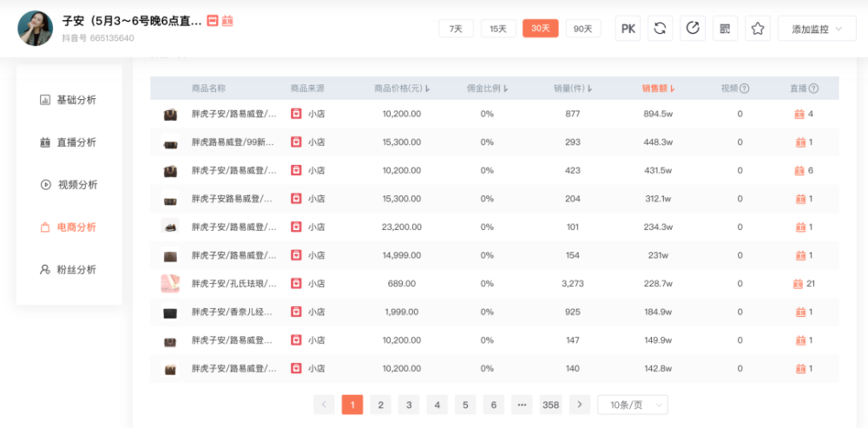Viewport: 868px width, 428px height.
Task: Go to page 3
Action: tap(409, 405)
